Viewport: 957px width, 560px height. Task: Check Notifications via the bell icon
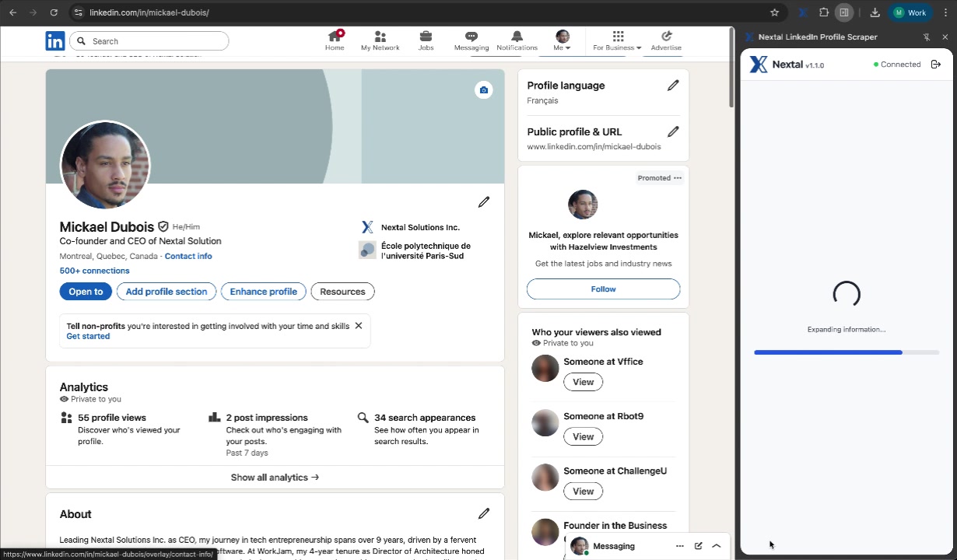(x=517, y=36)
